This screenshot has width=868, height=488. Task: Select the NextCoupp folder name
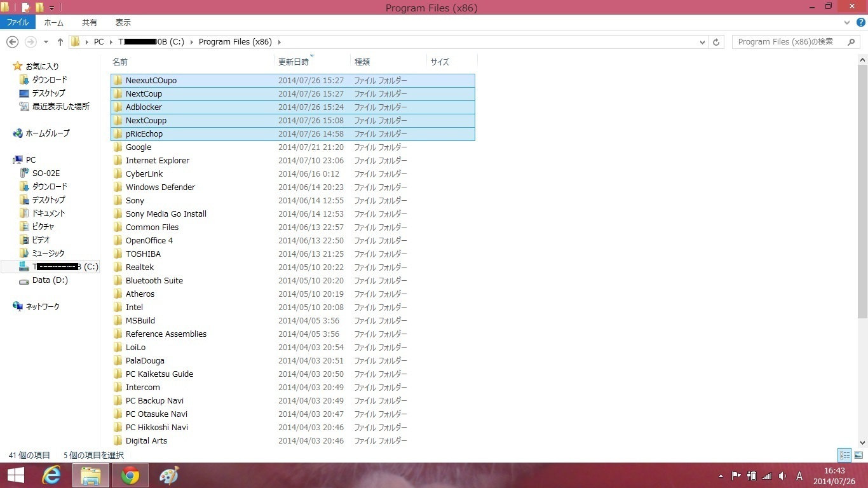(x=146, y=121)
